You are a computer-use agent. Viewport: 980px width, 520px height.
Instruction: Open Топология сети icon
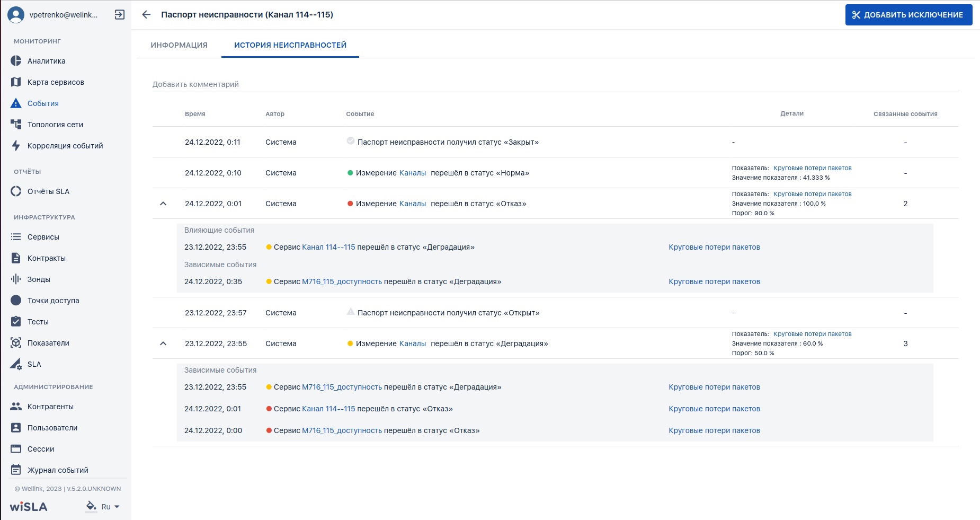point(16,125)
